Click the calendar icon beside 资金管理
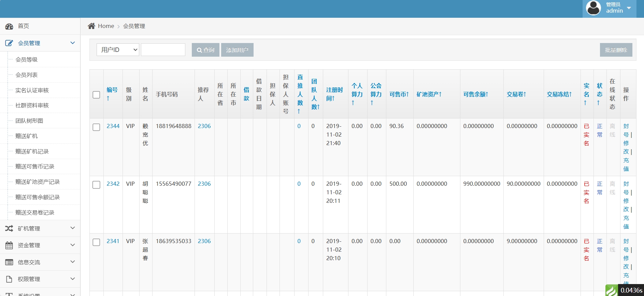The height and width of the screenshot is (296, 644). click(x=9, y=245)
